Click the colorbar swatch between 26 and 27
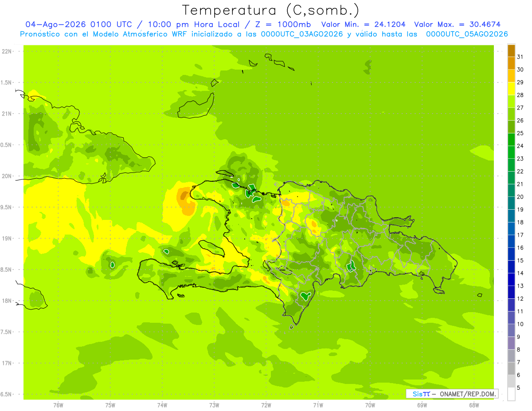532x411 pixels. coord(511,114)
